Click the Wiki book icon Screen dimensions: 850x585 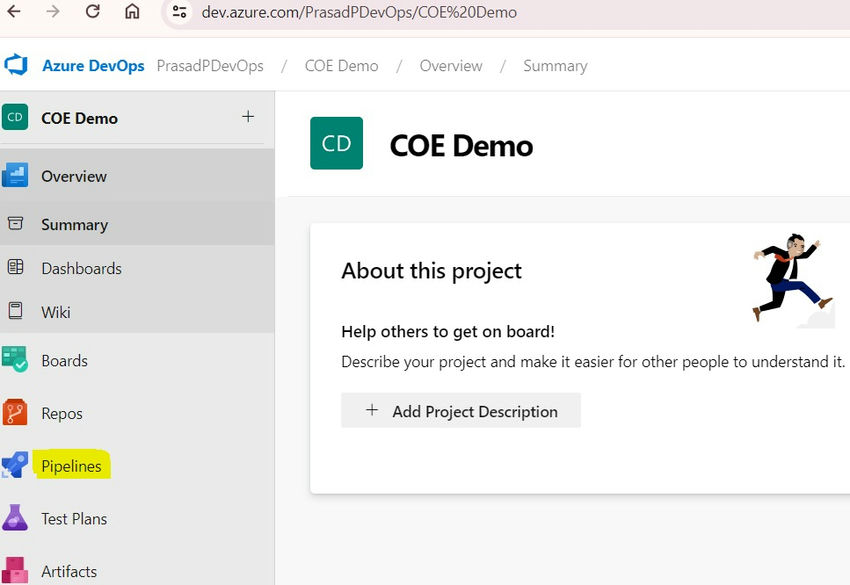pos(15,311)
